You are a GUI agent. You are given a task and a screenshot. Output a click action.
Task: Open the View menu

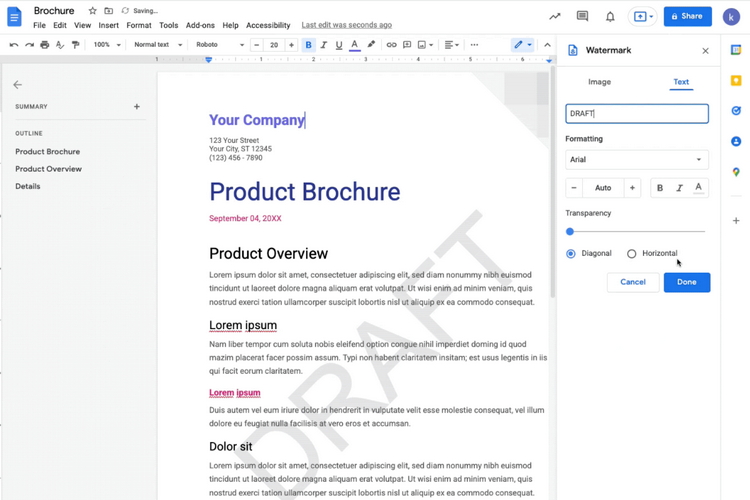pos(82,25)
